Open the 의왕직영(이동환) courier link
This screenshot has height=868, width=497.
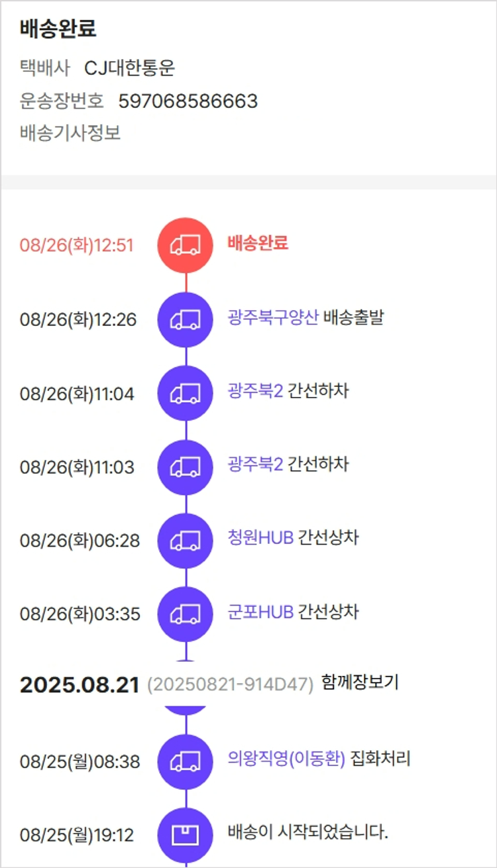[286, 759]
